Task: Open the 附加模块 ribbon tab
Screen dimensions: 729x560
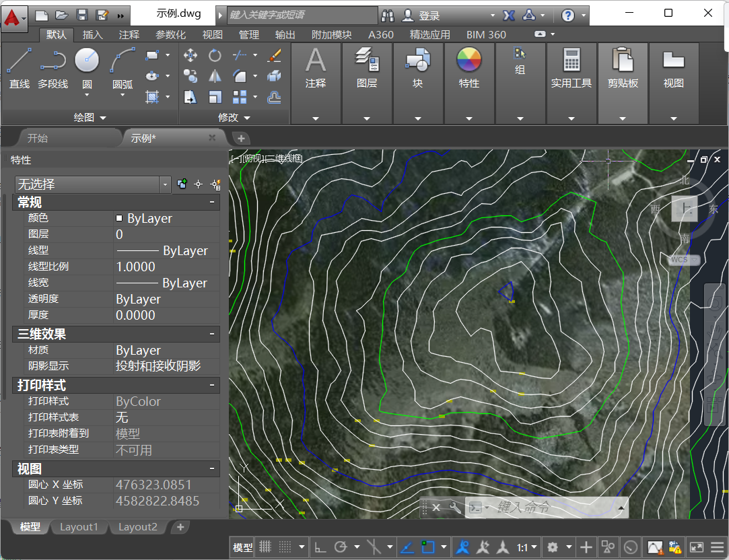Action: 331,35
